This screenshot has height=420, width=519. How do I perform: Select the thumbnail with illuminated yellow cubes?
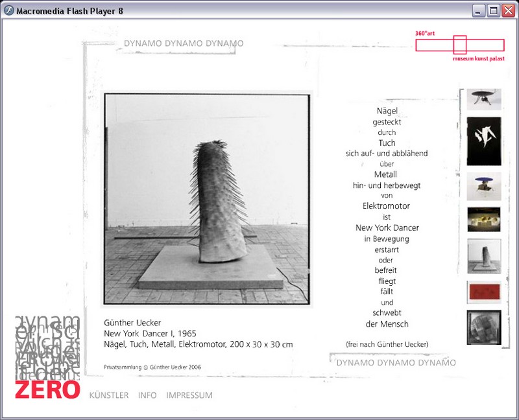[x=484, y=220]
